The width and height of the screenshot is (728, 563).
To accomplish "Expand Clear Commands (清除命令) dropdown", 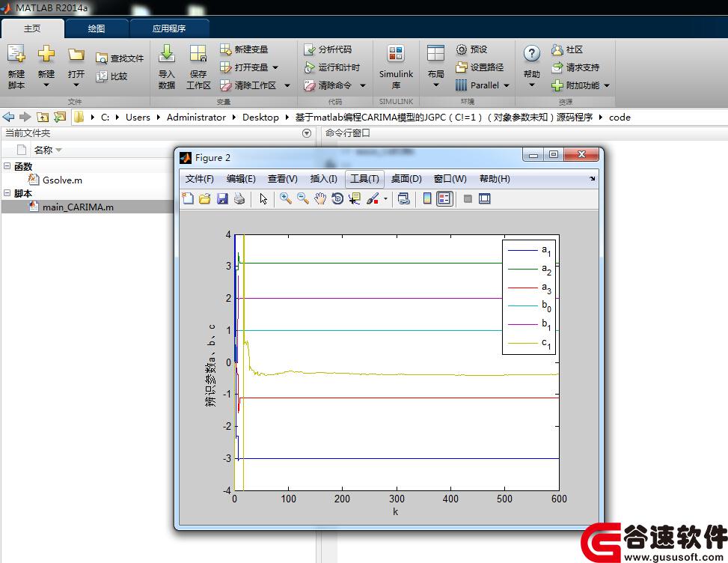I will pyautogui.click(x=363, y=85).
